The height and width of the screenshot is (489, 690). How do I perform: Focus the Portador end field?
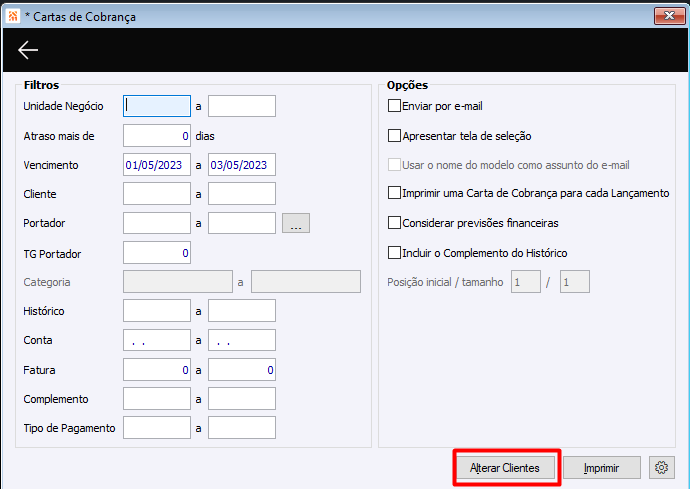[x=242, y=223]
